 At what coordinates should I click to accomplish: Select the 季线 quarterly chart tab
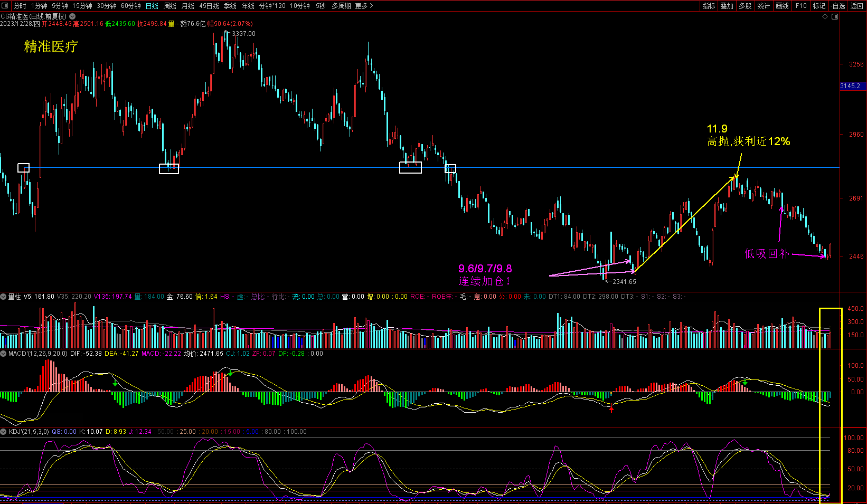coord(230,6)
